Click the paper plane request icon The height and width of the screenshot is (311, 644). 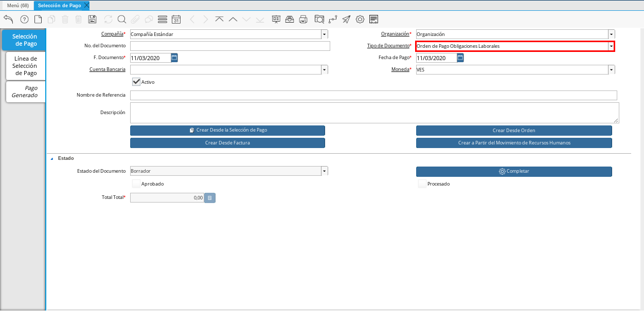click(346, 20)
